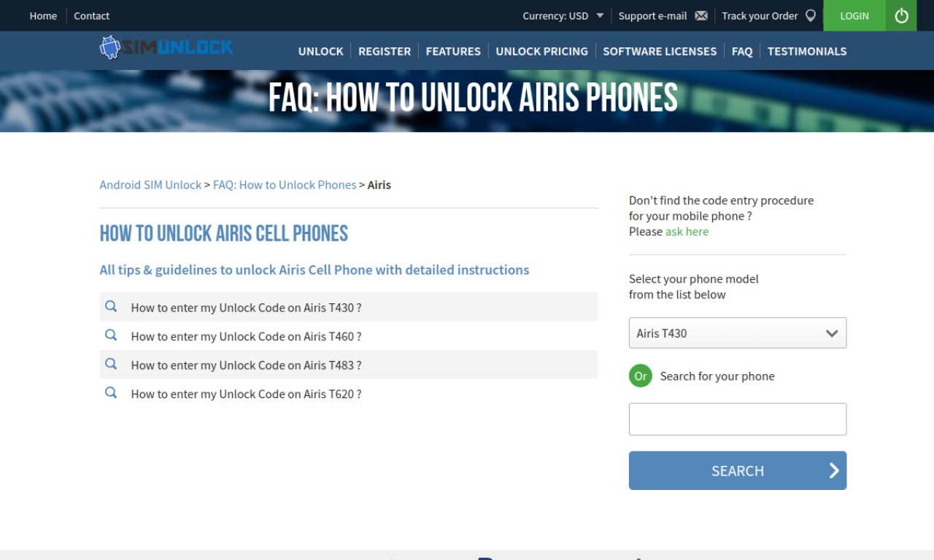Image resolution: width=934 pixels, height=560 pixels.
Task: Click the Support e-mail link
Action: 653,15
